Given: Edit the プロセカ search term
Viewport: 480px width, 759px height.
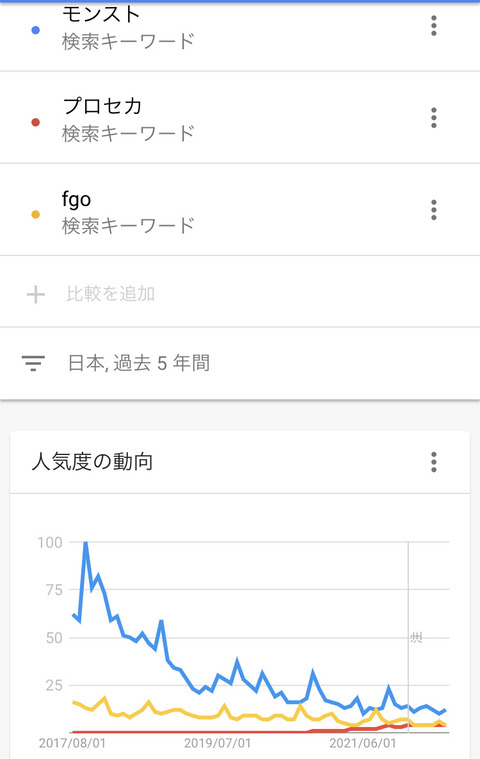Looking at the screenshot, I should click(x=102, y=106).
